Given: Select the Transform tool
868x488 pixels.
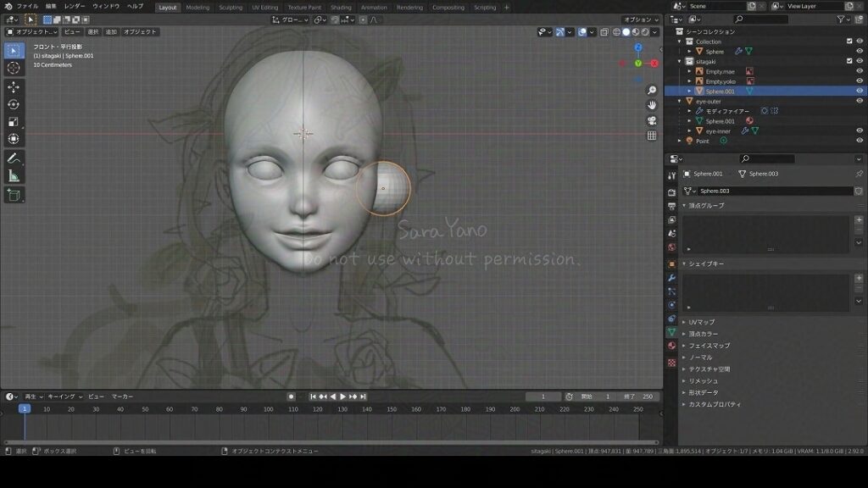Looking at the screenshot, I should [14, 139].
